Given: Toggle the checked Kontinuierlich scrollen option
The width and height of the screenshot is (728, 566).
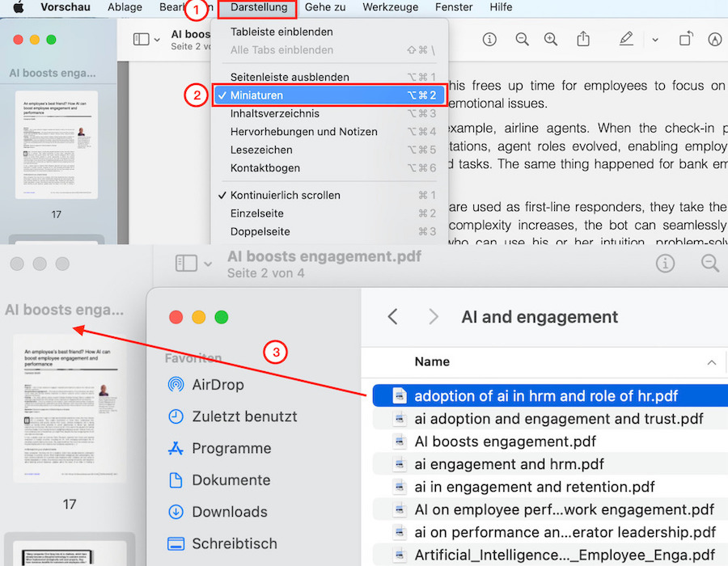Looking at the screenshot, I should (x=329, y=196).
